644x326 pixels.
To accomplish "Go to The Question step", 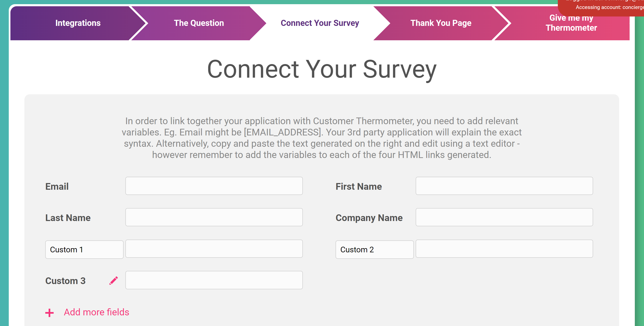I will 199,23.
